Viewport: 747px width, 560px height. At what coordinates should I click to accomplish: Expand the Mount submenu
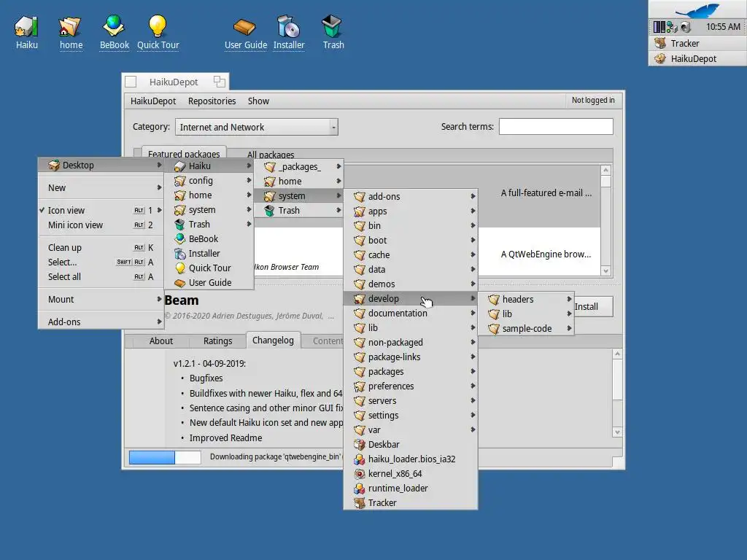click(101, 299)
